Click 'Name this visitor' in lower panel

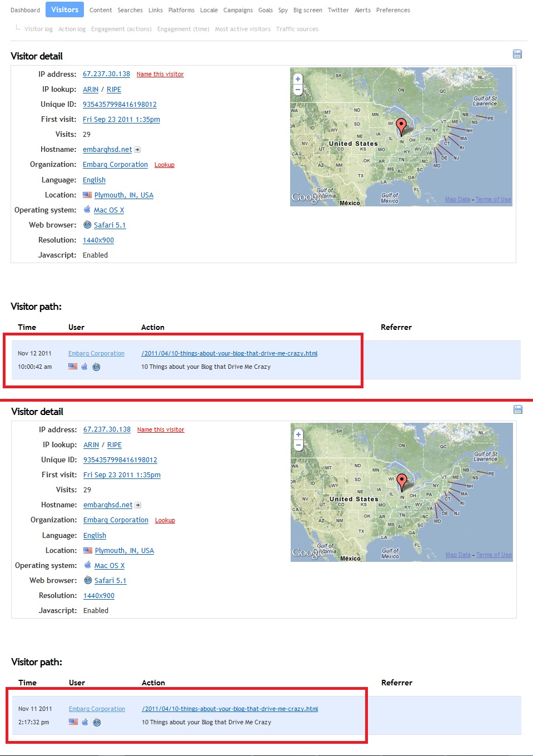tap(161, 429)
